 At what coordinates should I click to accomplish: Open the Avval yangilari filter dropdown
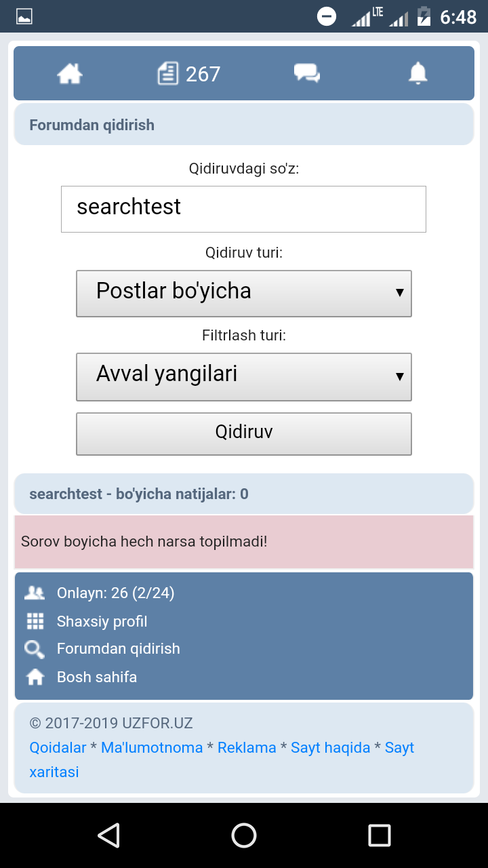coord(244,376)
